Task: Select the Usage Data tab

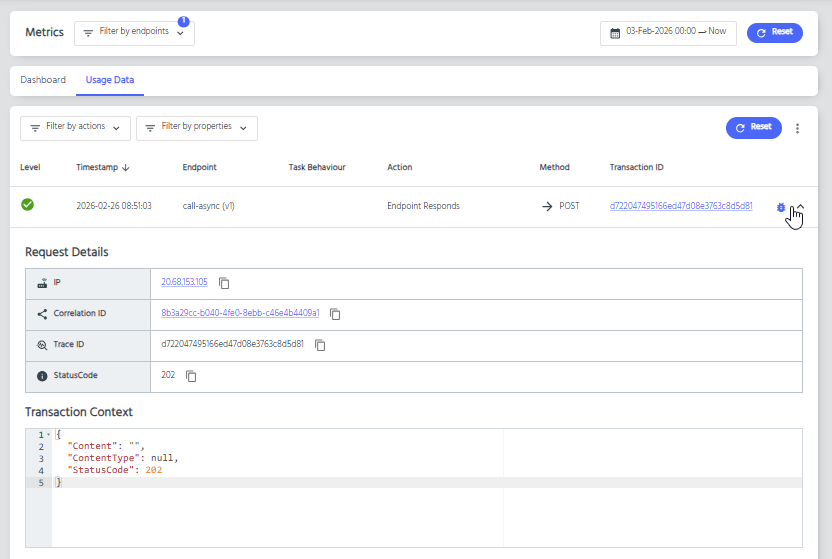Action: (110, 80)
